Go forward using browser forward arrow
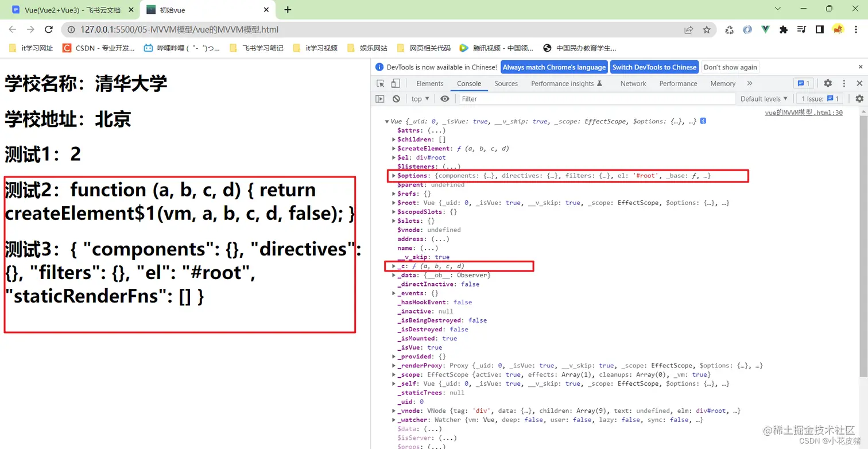This screenshot has width=868, height=449. [30, 29]
